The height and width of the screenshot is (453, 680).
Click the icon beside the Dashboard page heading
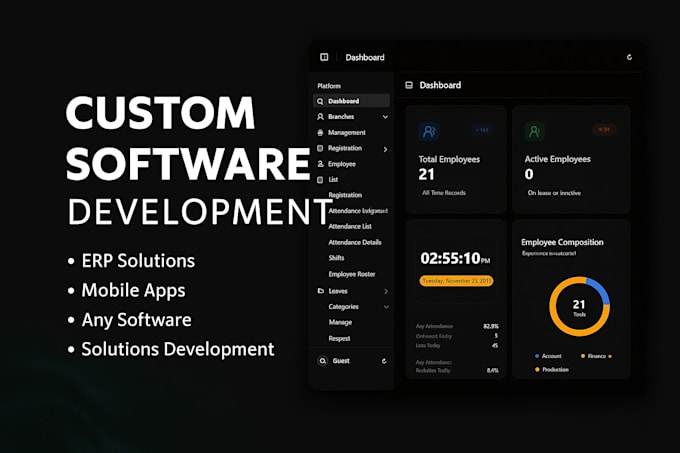point(409,85)
